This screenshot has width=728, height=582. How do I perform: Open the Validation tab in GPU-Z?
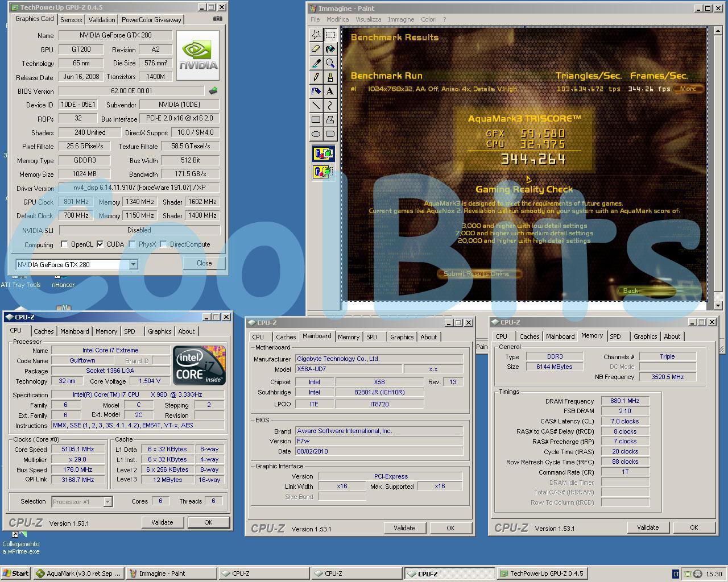pyautogui.click(x=102, y=19)
